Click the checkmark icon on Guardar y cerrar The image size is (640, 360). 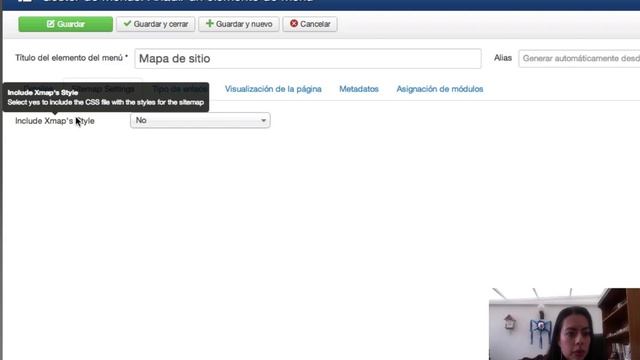(127, 24)
